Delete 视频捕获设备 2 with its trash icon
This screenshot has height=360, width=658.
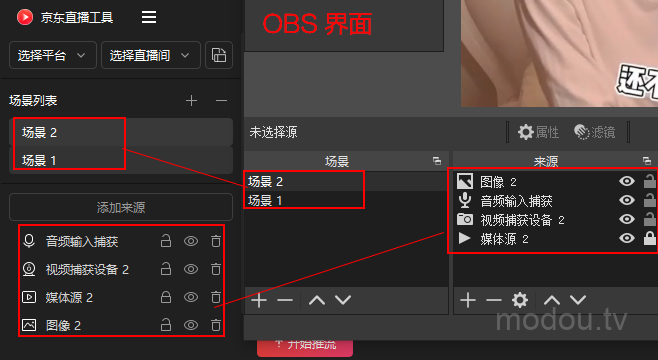click(216, 269)
